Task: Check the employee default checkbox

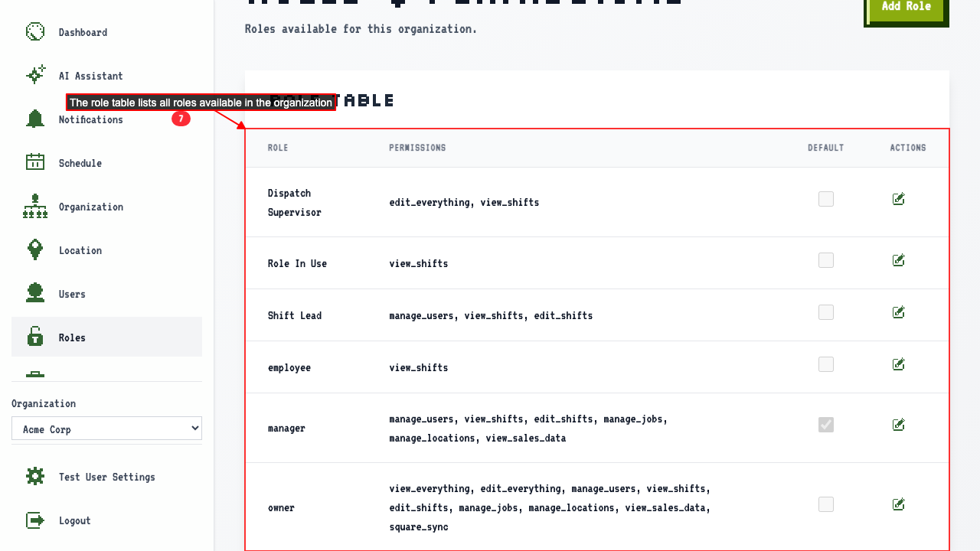Action: click(x=826, y=364)
